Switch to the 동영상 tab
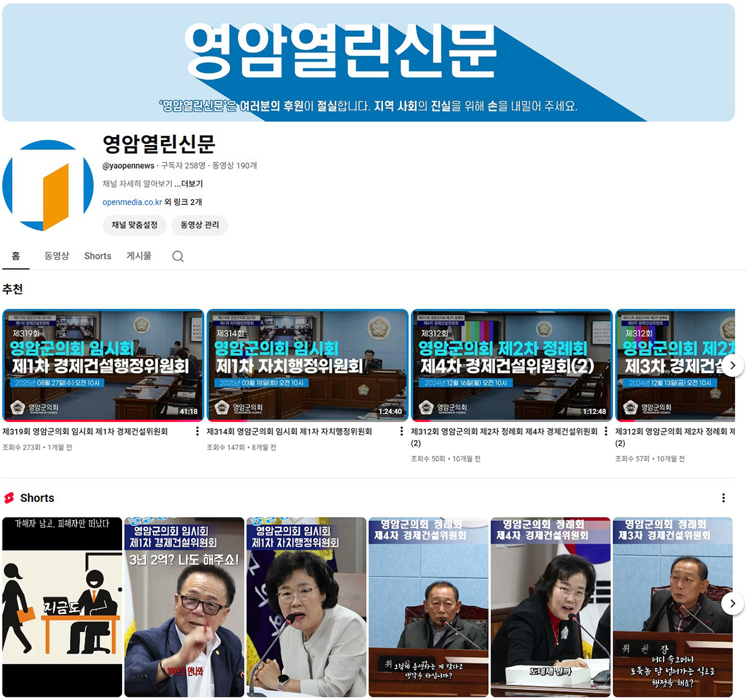The image size is (747, 700). click(57, 256)
